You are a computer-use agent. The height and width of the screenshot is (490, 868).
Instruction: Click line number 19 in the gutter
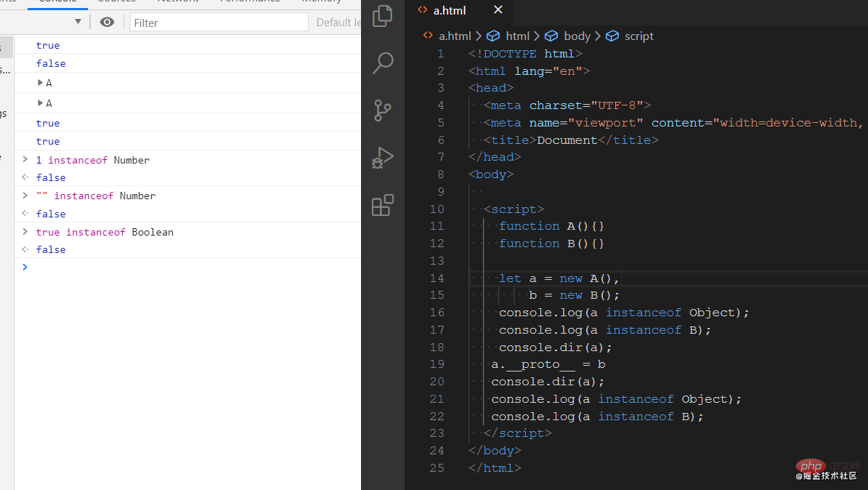437,364
